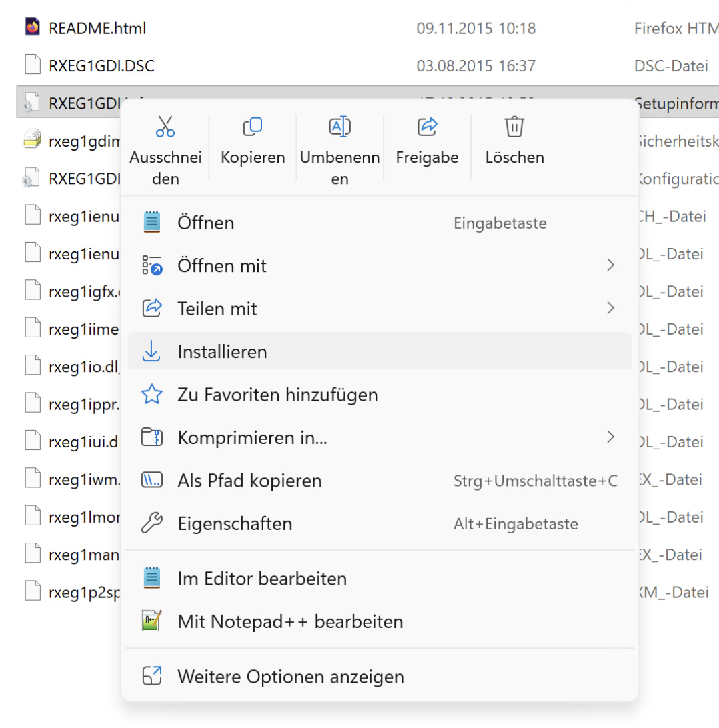Viewport: 719px width, 728px height.
Task: Click the Konfiguratic type cell of RXEG1GDI
Action: click(678, 179)
